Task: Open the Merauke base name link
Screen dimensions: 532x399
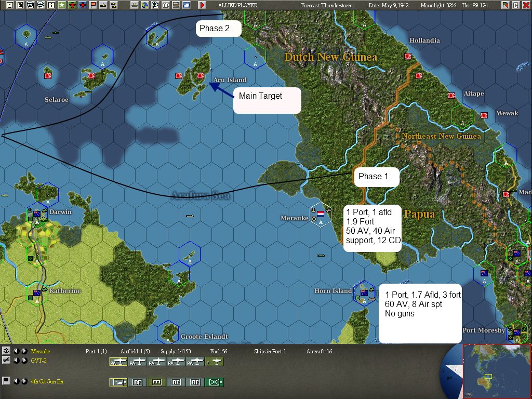Action: click(x=41, y=351)
